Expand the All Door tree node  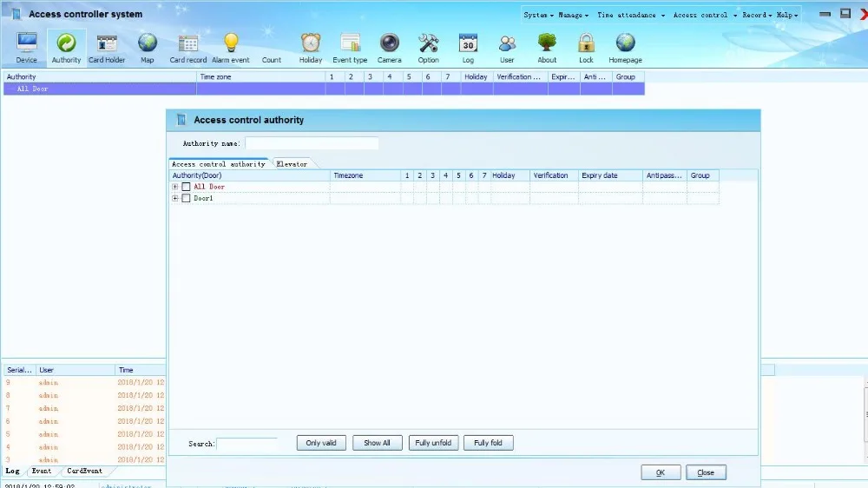[x=175, y=187]
